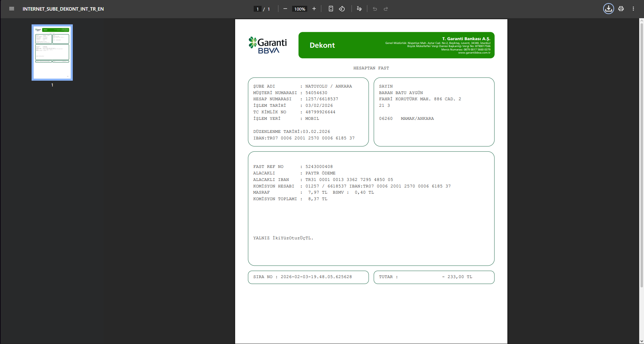Select page 1 thumbnail in sidebar
This screenshot has width=644, height=344.
coord(52,53)
